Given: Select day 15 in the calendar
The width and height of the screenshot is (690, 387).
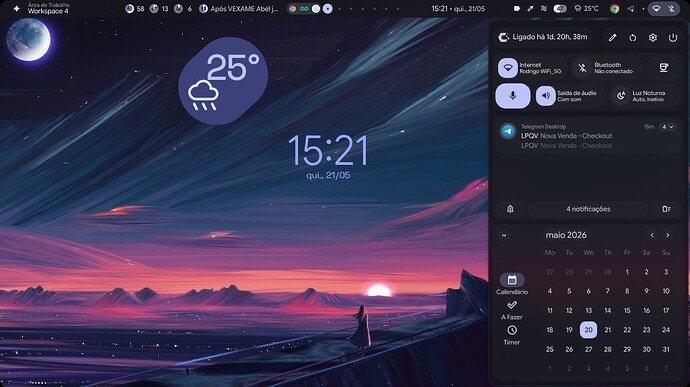Looking at the screenshot, I should pyautogui.click(x=627, y=310).
